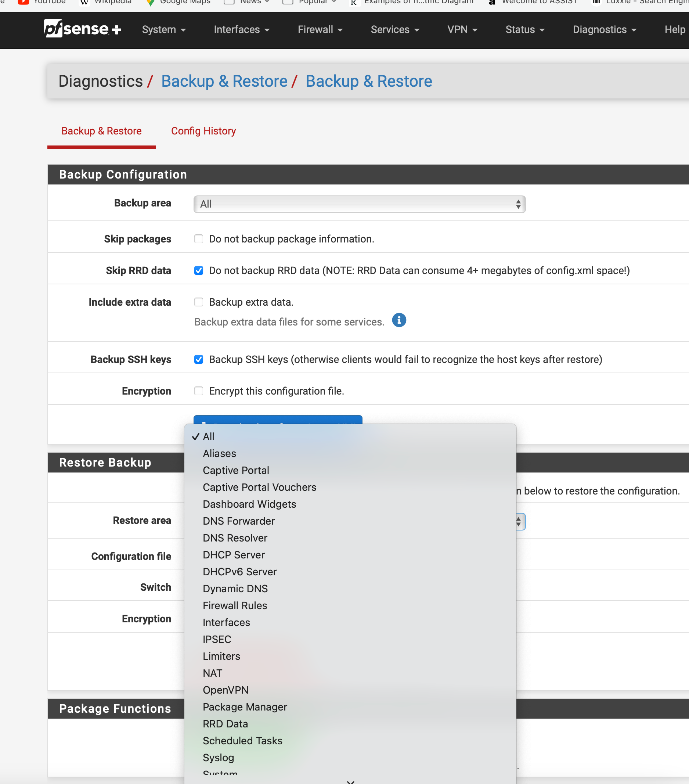
Task: Open Welcome to ASSIST bookmark
Action: point(532,2)
